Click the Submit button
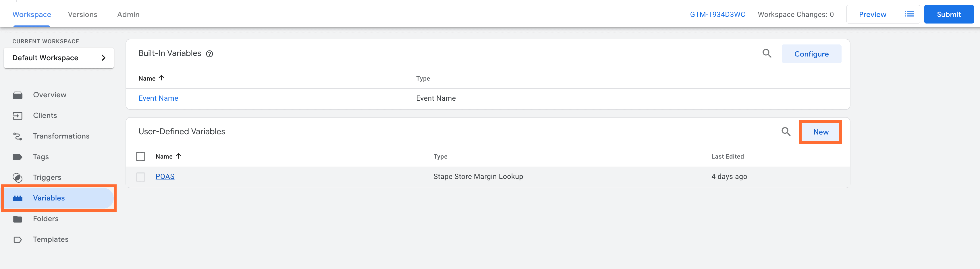Screen dimensions: 980x269 pyautogui.click(x=948, y=14)
